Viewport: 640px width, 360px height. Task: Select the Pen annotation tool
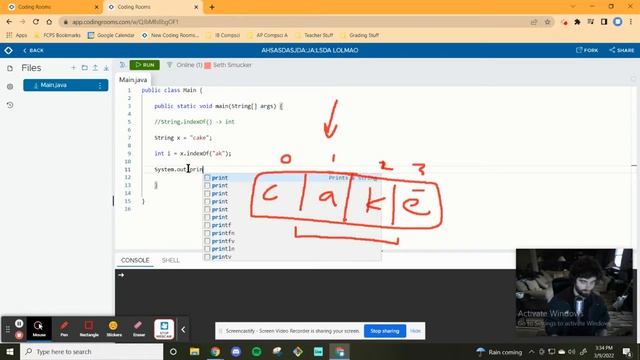coord(64,329)
